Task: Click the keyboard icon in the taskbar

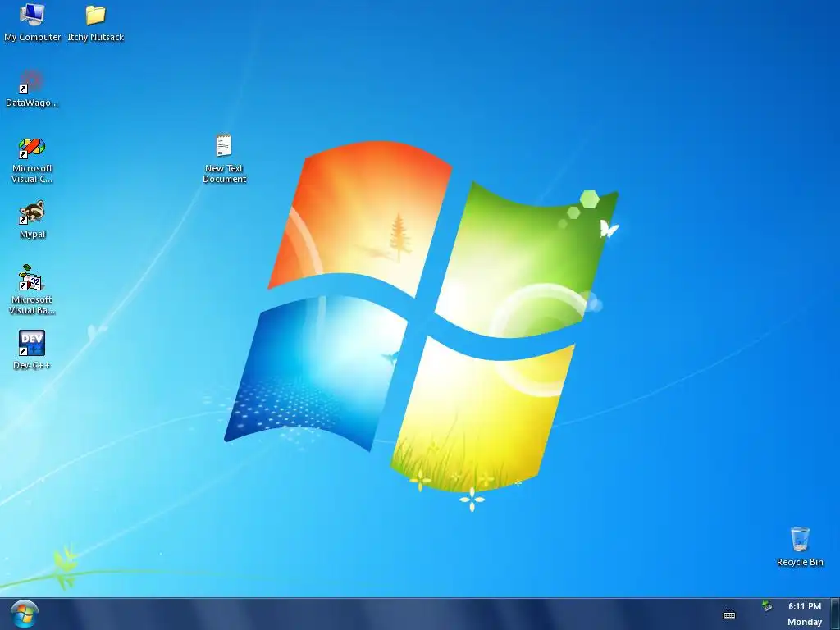Action: (x=729, y=614)
